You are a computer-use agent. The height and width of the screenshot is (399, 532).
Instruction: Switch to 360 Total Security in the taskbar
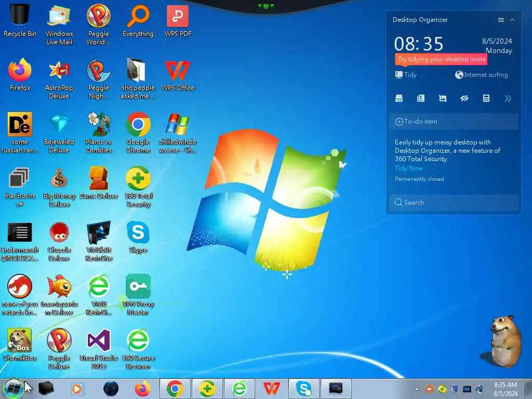[x=207, y=389]
